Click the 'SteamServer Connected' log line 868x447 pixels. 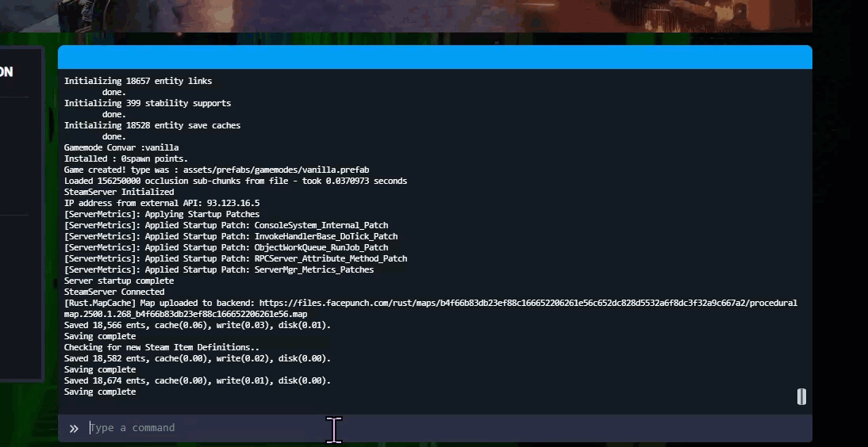click(114, 292)
